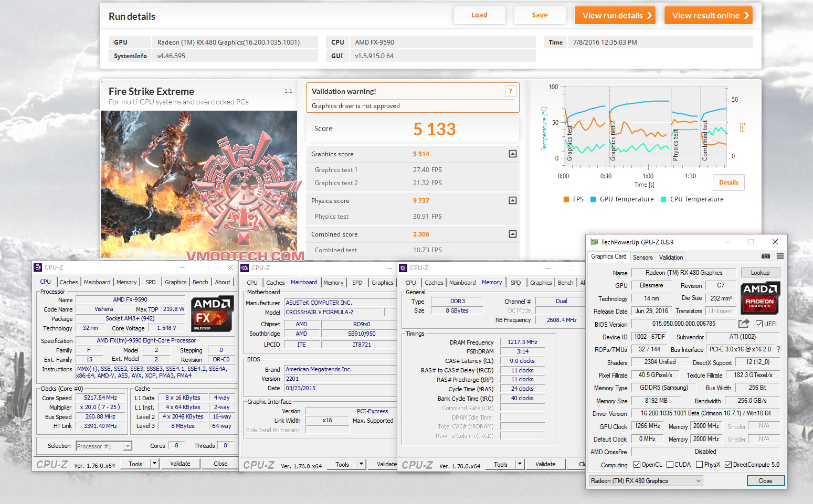This screenshot has width=813, height=504.
Task: Click the Graphics score value 5 514
Action: (x=421, y=154)
